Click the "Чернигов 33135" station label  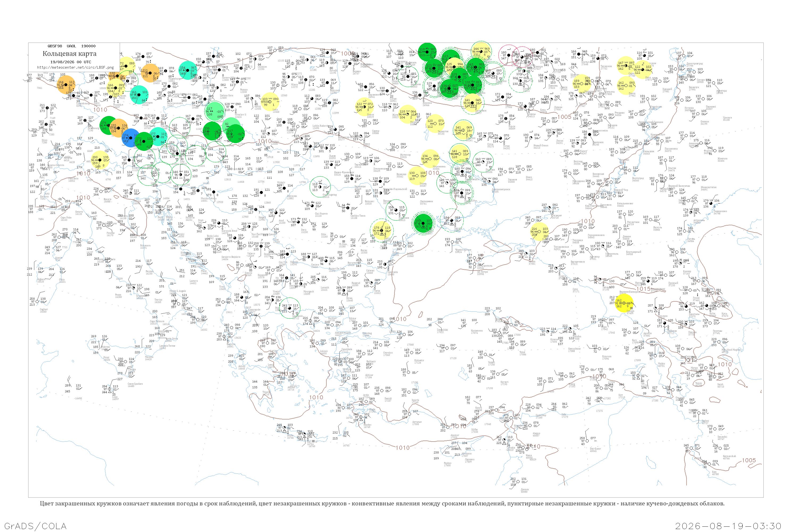(x=443, y=132)
